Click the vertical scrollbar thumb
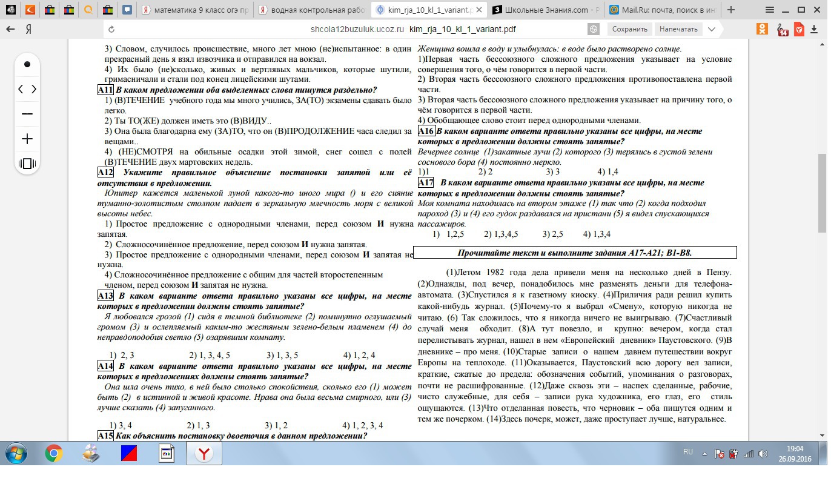The image size is (831, 504). [x=822, y=193]
